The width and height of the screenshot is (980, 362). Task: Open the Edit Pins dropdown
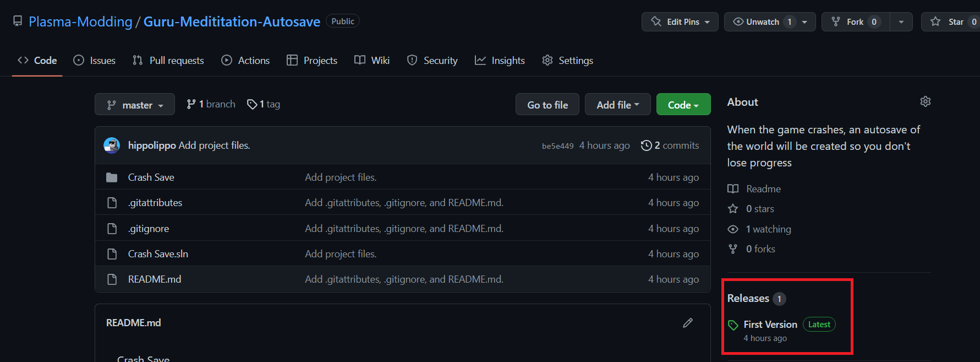(x=680, y=21)
